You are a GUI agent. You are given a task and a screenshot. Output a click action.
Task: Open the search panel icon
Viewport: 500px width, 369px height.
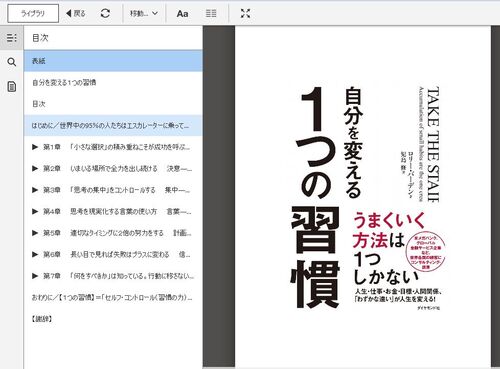click(x=12, y=62)
